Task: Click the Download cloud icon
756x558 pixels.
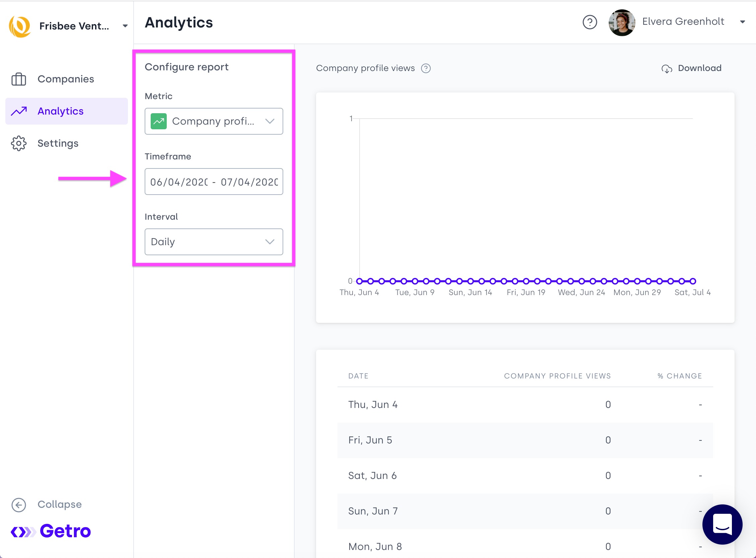Action: click(667, 69)
